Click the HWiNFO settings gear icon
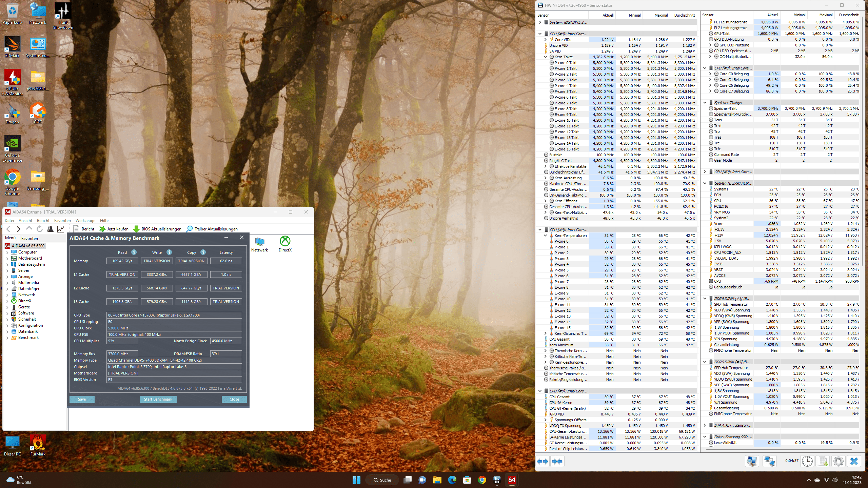 click(838, 461)
